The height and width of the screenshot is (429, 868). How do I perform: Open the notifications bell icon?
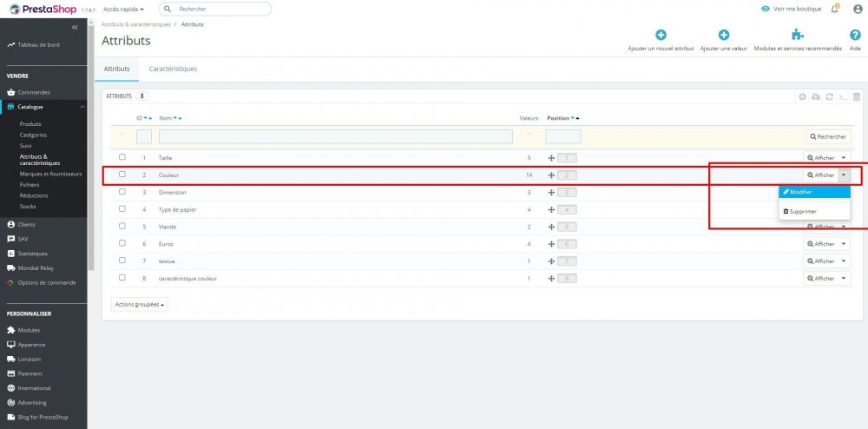[x=835, y=9]
